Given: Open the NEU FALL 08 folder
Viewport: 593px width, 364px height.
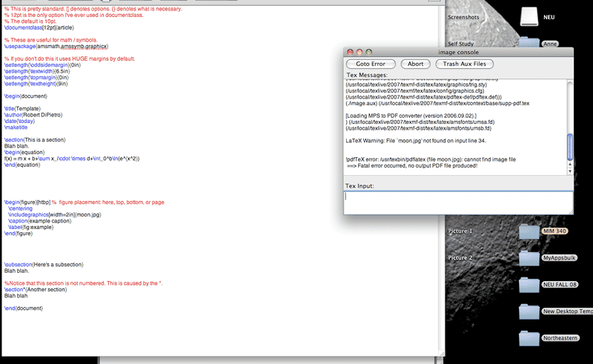Looking at the screenshot, I should click(x=530, y=284).
